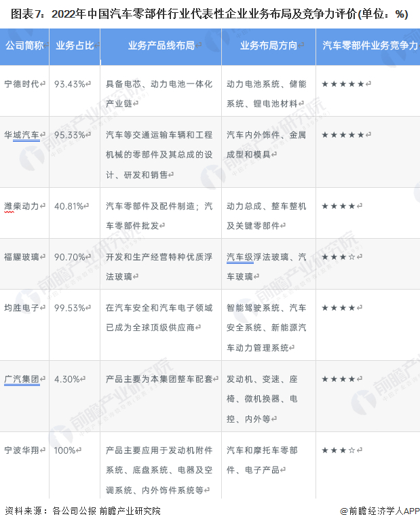
Task: Click the text 发动机、变速、座
Action: 262,379
